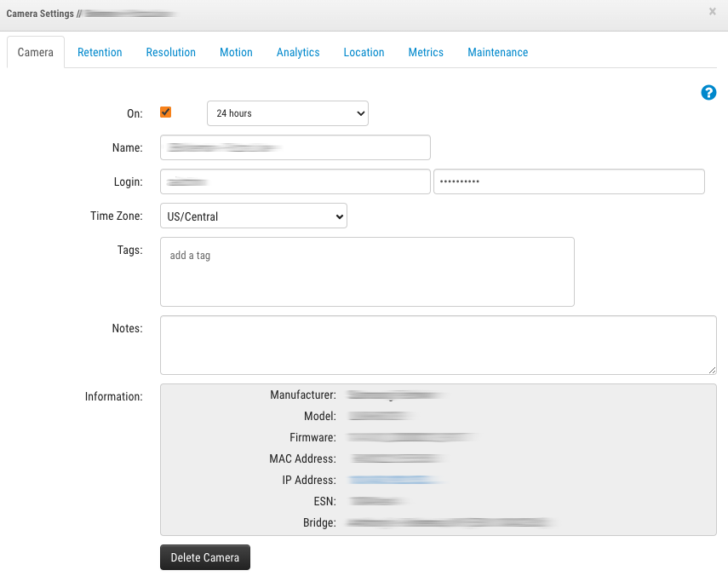
Task: Open the Location tab
Action: [x=364, y=52]
